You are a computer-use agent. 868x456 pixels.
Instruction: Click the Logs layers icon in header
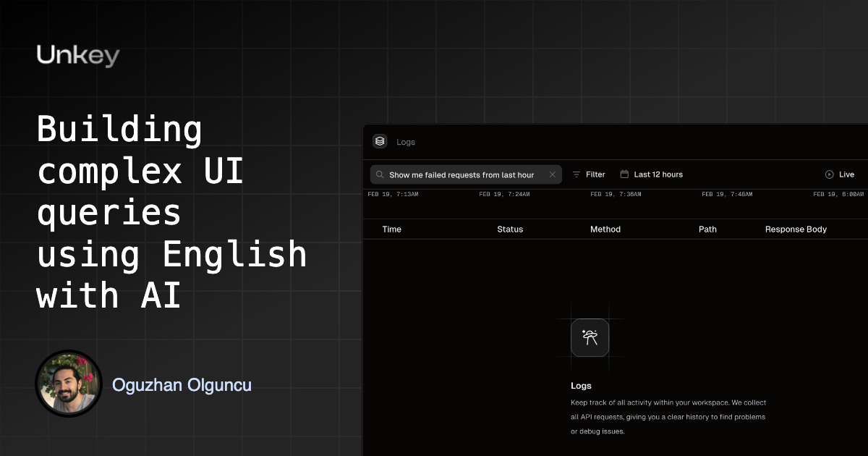380,142
